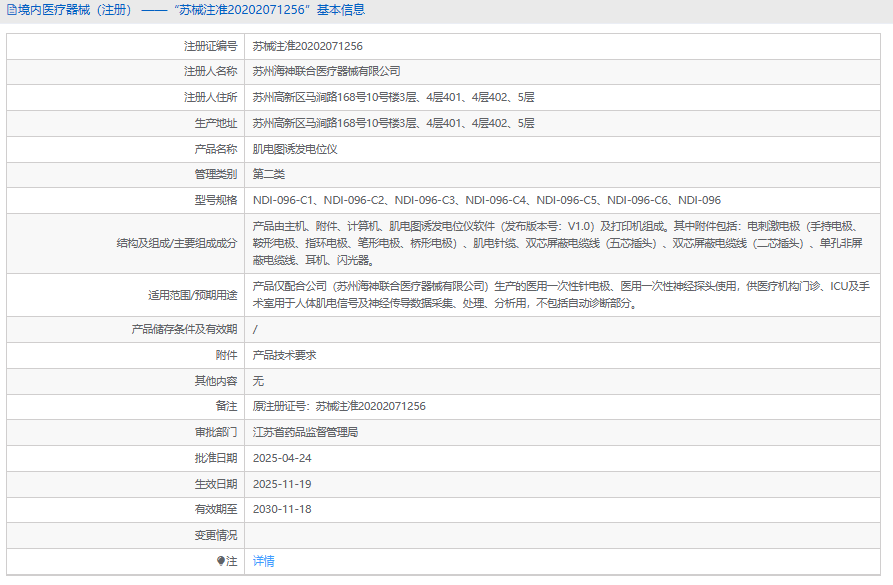Image resolution: width=893 pixels, height=585 pixels.
Task: Click the 结构及组成/主要组成成分 label
Action: (x=177, y=243)
